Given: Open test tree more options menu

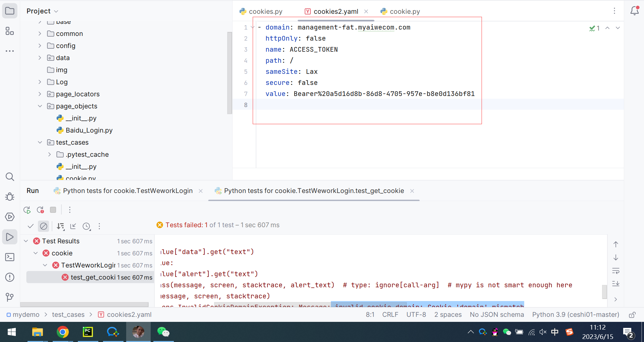Looking at the screenshot, I should coord(99,226).
